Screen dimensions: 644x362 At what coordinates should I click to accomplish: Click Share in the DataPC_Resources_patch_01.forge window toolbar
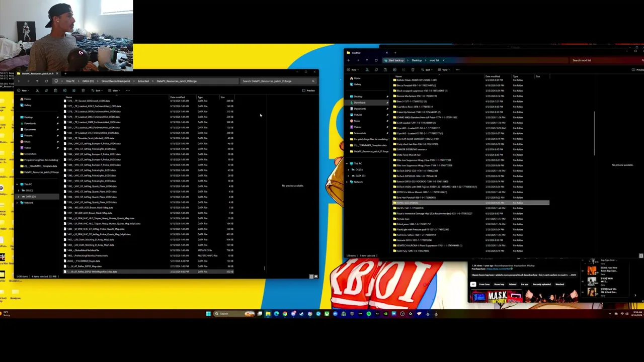coord(73,90)
